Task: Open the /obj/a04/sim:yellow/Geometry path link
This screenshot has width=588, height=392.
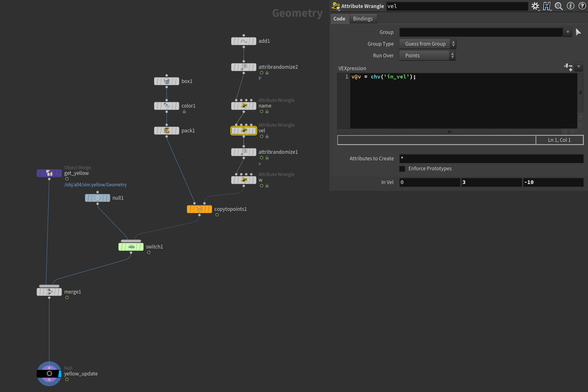Action: (95, 185)
